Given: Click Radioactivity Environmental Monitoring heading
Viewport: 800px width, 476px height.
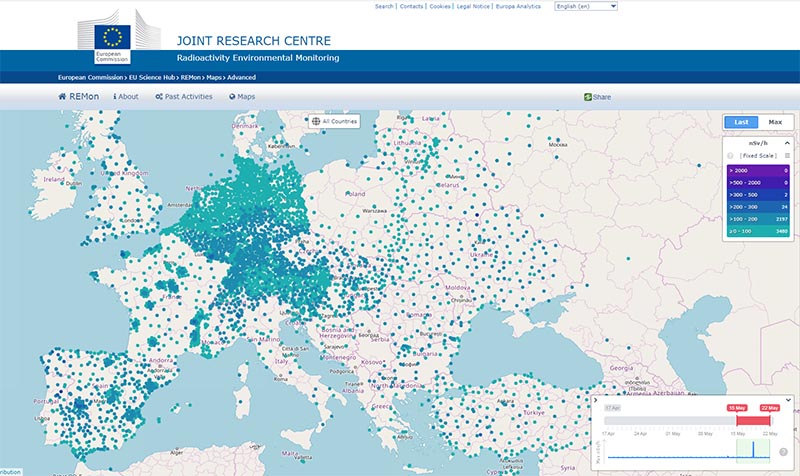Looking at the screenshot, I should click(258, 58).
